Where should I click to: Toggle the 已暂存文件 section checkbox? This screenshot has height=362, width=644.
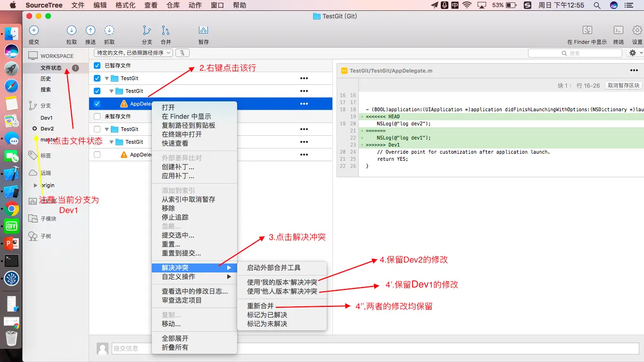[x=97, y=66]
